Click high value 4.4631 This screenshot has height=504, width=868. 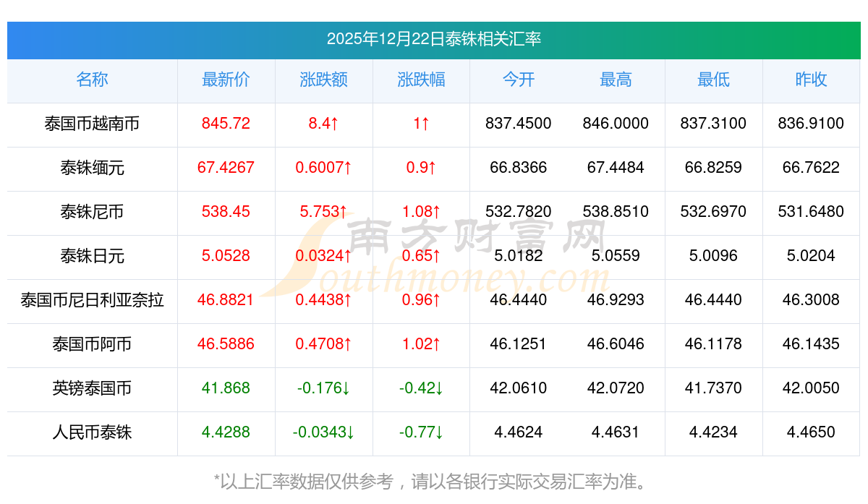click(616, 433)
